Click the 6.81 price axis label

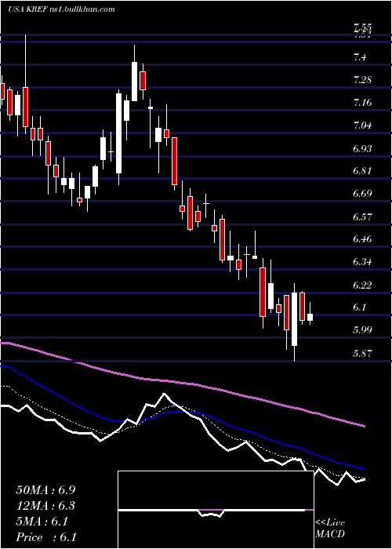point(362,171)
